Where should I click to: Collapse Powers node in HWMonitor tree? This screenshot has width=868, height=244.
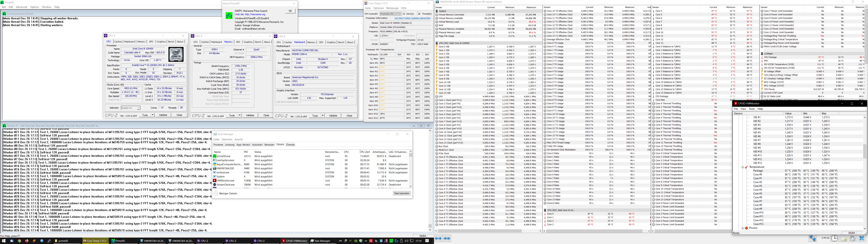tap(743, 228)
